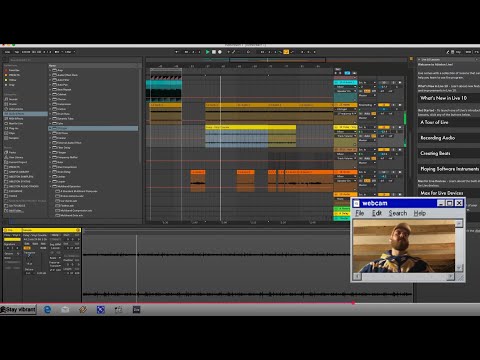
Task: Click the webcam window title icon
Action: [x=356, y=203]
